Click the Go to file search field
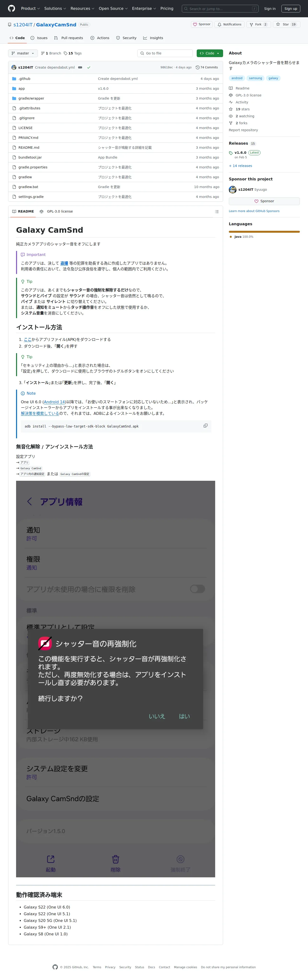This screenshot has height=980, width=308. pos(165,53)
